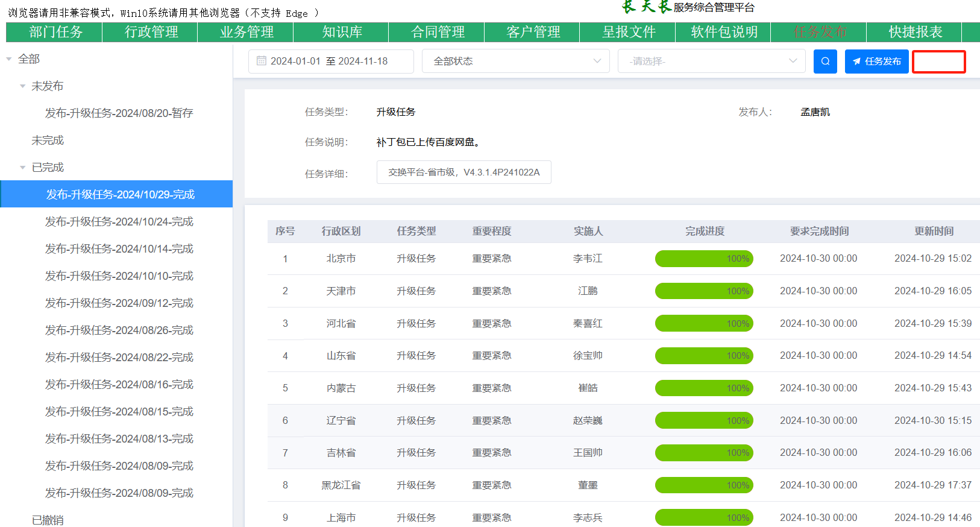
Task: Select the 未完成 tree item
Action: pyautogui.click(x=48, y=140)
